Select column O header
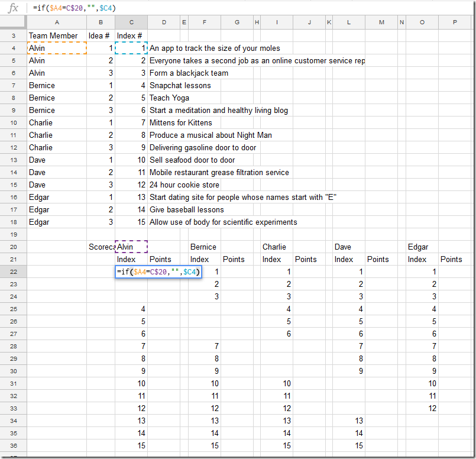Viewport: 476px width, 459px height. [x=422, y=22]
